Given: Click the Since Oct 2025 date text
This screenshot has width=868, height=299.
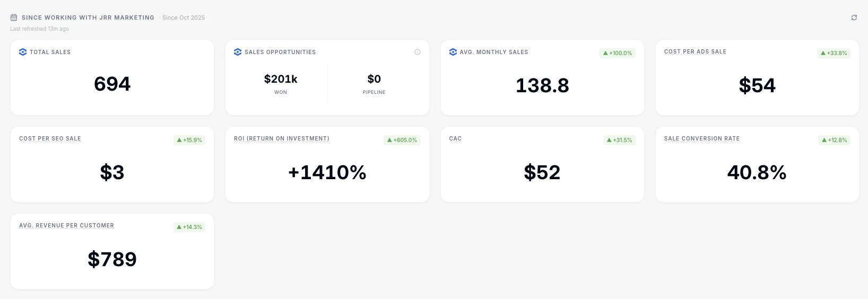Looking at the screenshot, I should 184,17.
